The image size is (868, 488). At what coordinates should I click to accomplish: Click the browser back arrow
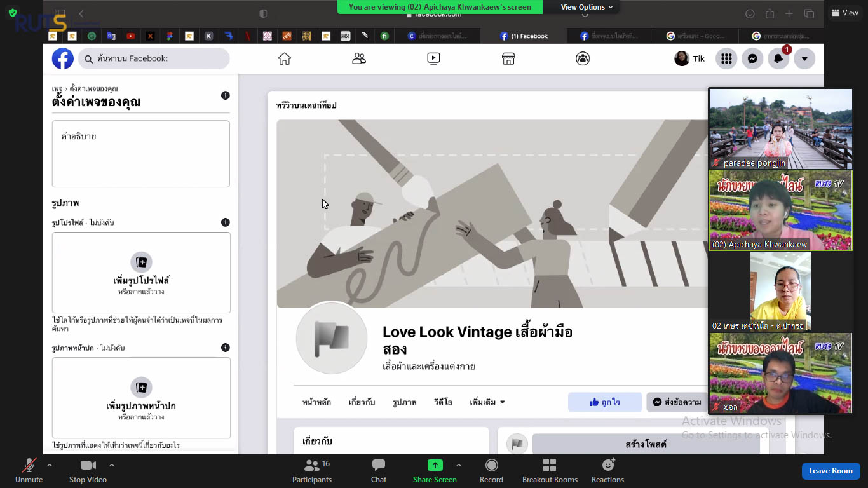[81, 13]
